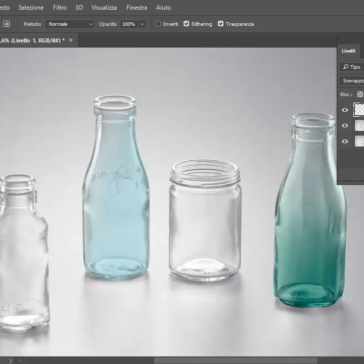Open the 3D menu
The width and height of the screenshot is (364, 364).
(79, 7)
